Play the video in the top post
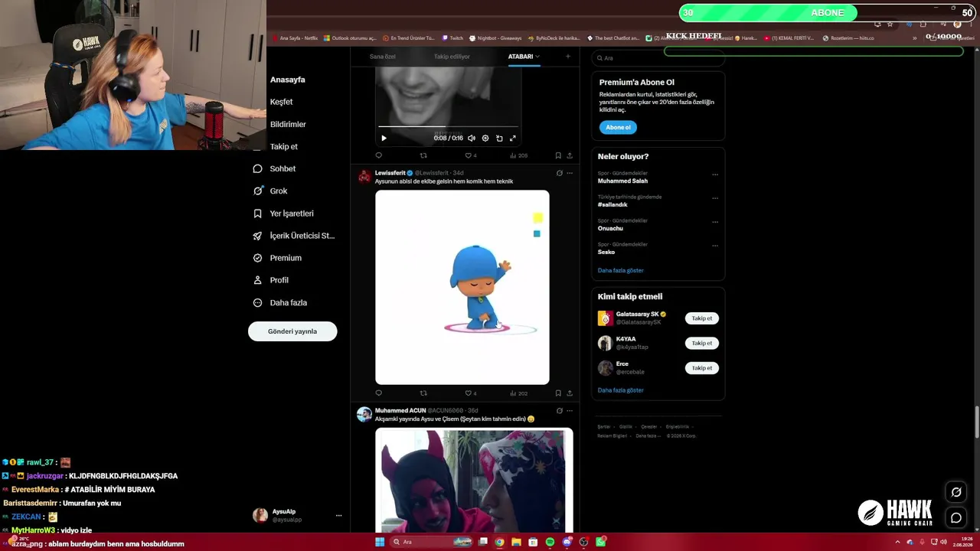The image size is (980, 551). coord(384,139)
